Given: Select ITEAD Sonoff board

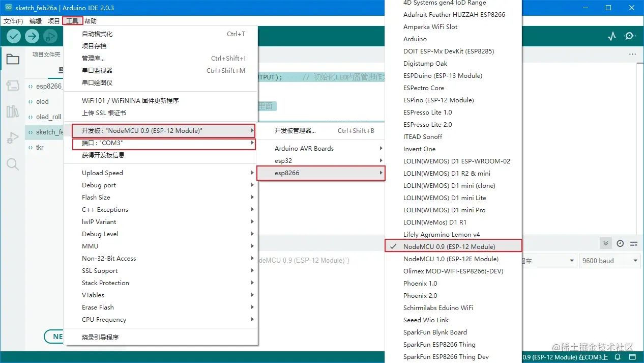Looking at the screenshot, I should tap(454, 136).
